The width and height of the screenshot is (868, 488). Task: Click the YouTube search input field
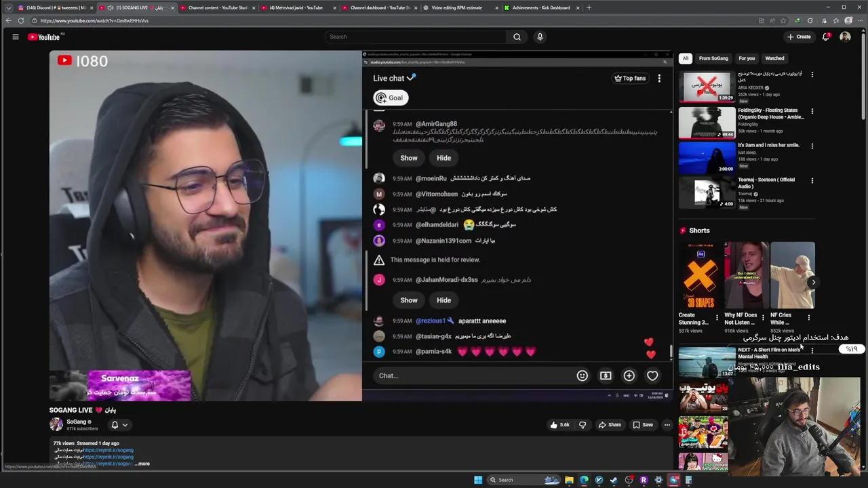415,37
